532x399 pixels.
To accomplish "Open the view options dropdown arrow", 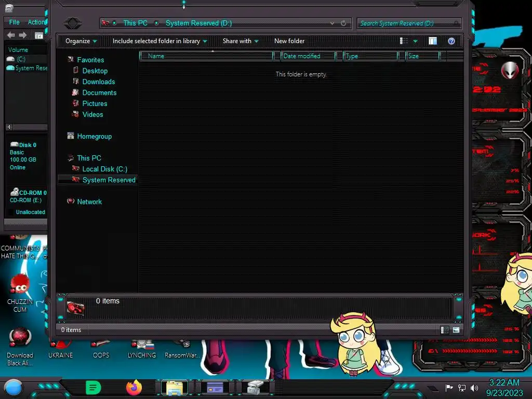I will point(415,42).
